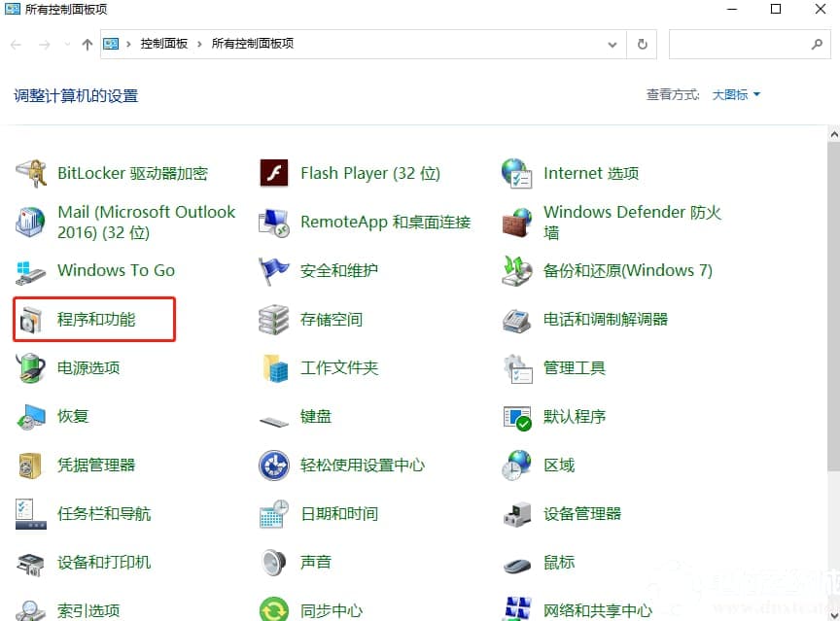Image resolution: width=840 pixels, height=621 pixels.
Task: Maximize the control panel window
Action: 775,9
